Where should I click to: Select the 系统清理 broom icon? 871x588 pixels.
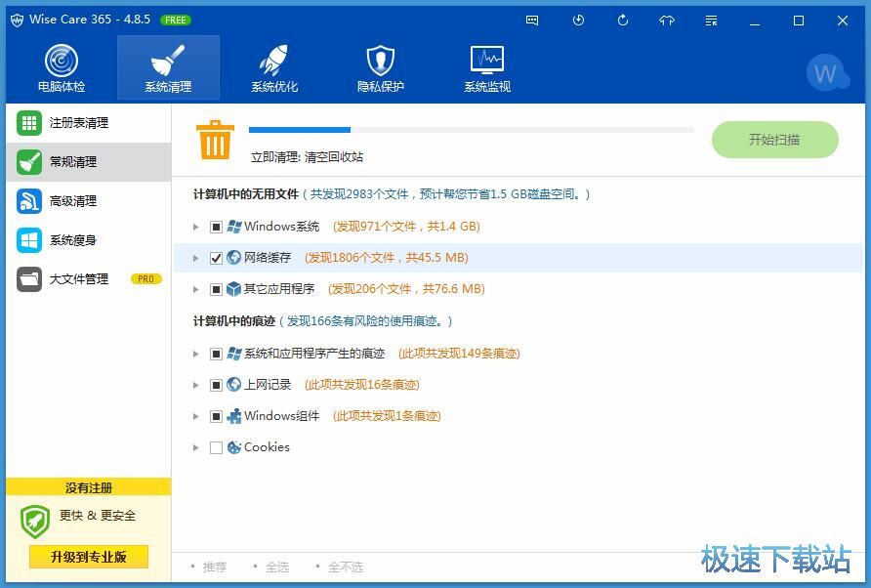pyautogui.click(x=168, y=60)
